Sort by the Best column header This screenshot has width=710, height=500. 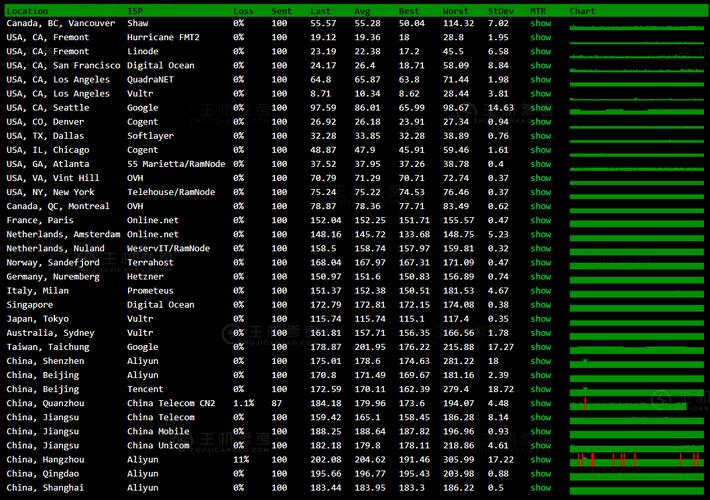[409, 11]
